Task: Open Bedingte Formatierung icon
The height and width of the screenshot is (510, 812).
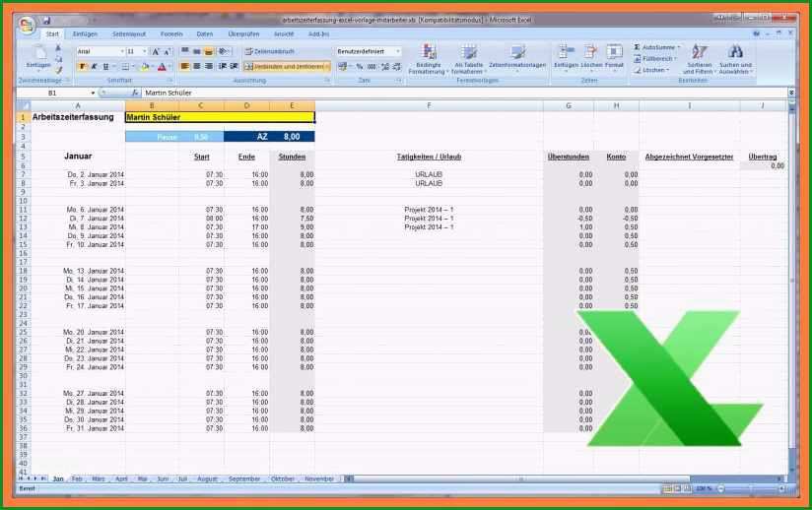Action: tap(429, 52)
